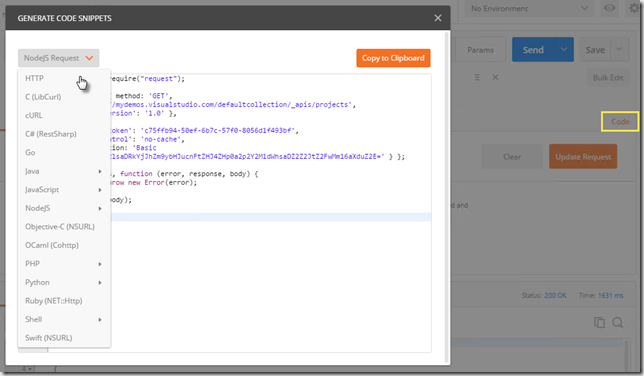Open the Send button dropdown arrow
The height and width of the screenshot is (376, 644).
[564, 50]
